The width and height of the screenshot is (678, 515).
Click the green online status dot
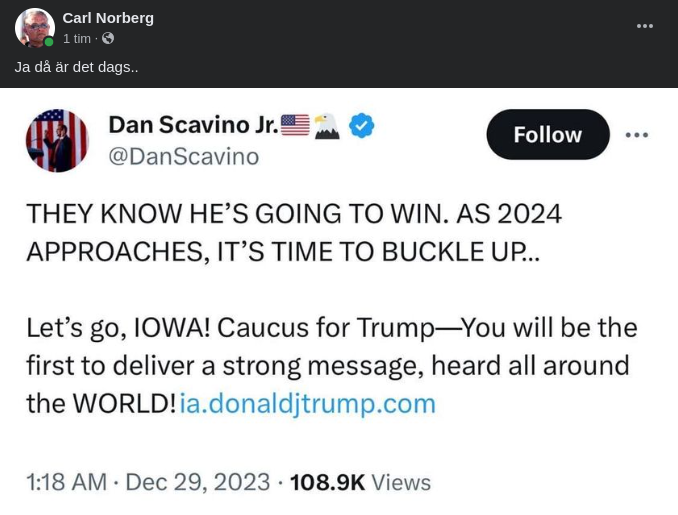point(49,42)
